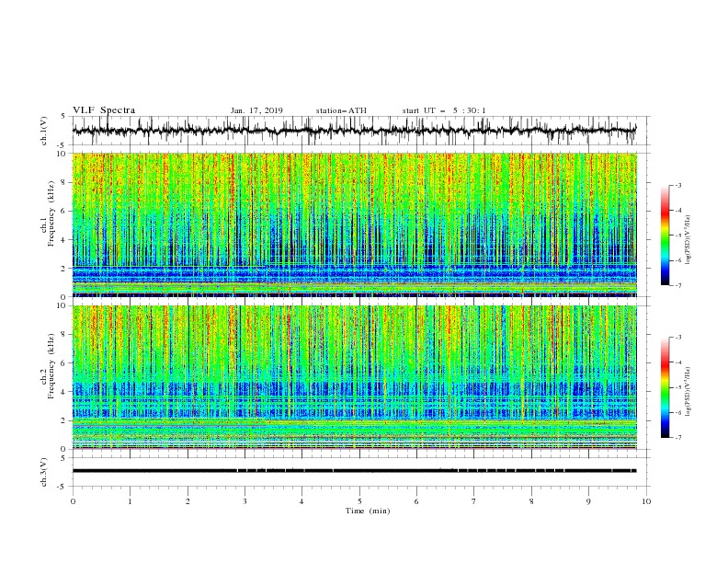Click the '4' tick on ch.2 frequency axis
This screenshot has height=563, width=728.
pyautogui.click(x=64, y=392)
